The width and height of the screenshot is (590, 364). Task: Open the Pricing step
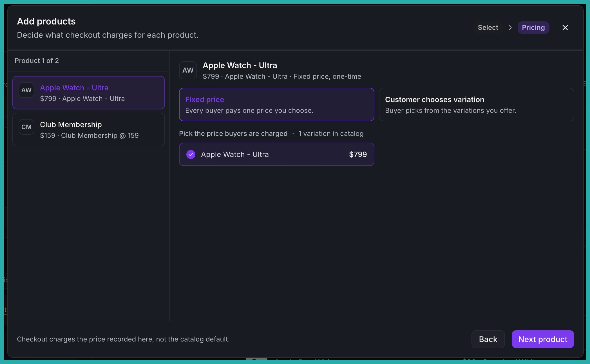[x=533, y=28]
